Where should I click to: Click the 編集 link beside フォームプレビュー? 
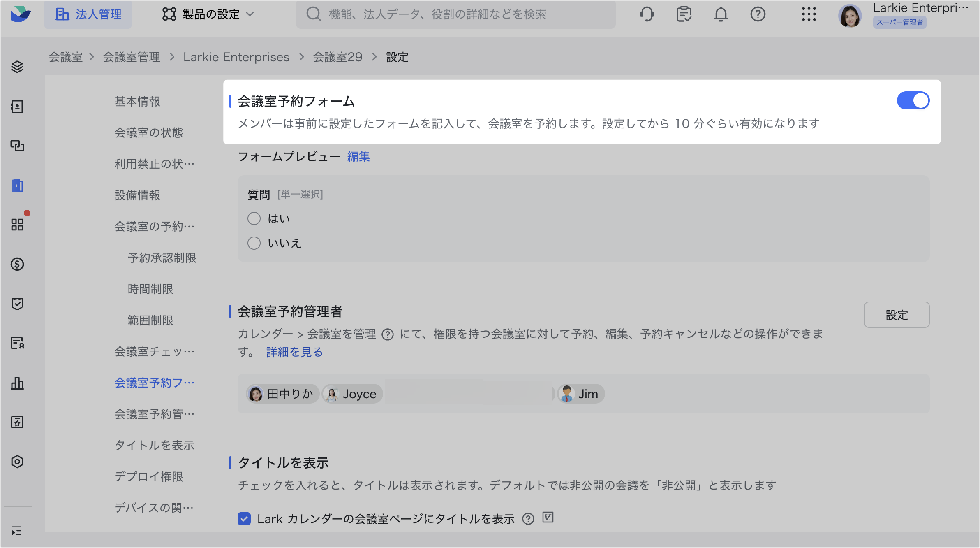click(x=358, y=157)
